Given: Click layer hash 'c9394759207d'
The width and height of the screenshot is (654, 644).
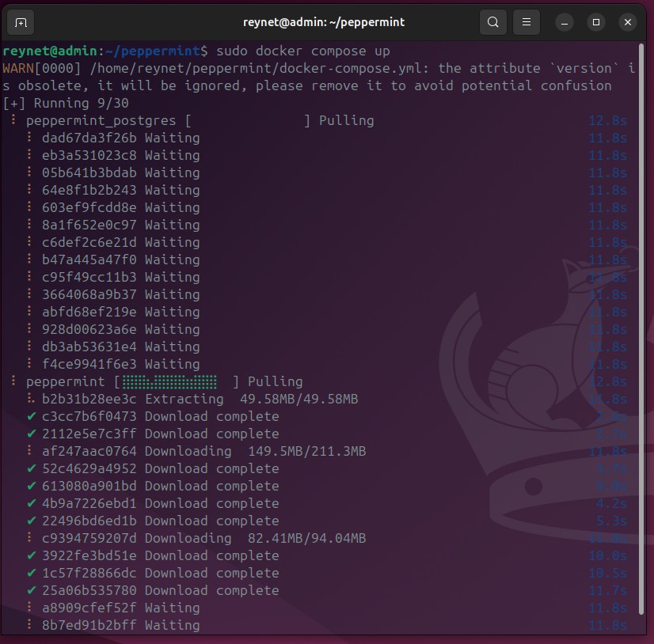Looking at the screenshot, I should [x=89, y=539].
